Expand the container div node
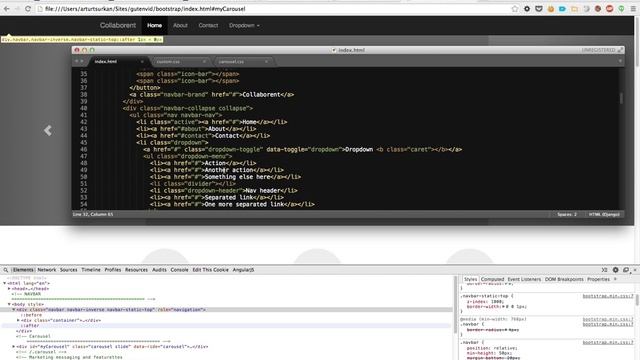The width and height of the screenshot is (640, 360). point(18,320)
